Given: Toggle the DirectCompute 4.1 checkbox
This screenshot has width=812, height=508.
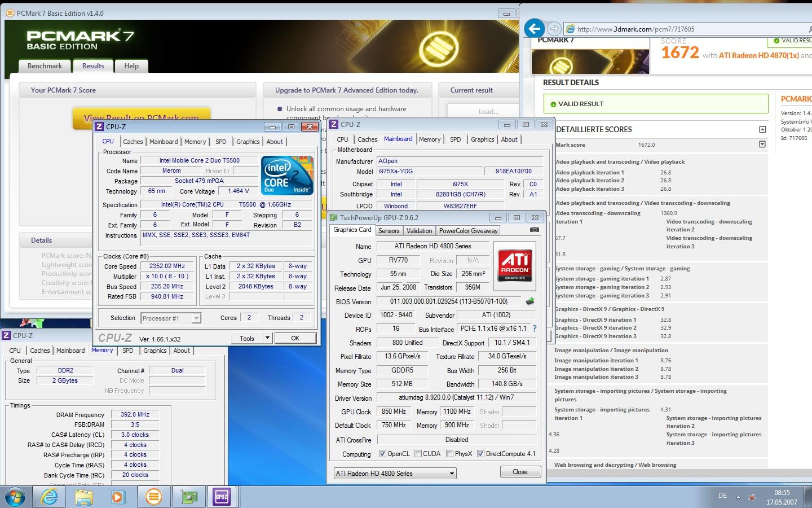Looking at the screenshot, I should tap(480, 454).
